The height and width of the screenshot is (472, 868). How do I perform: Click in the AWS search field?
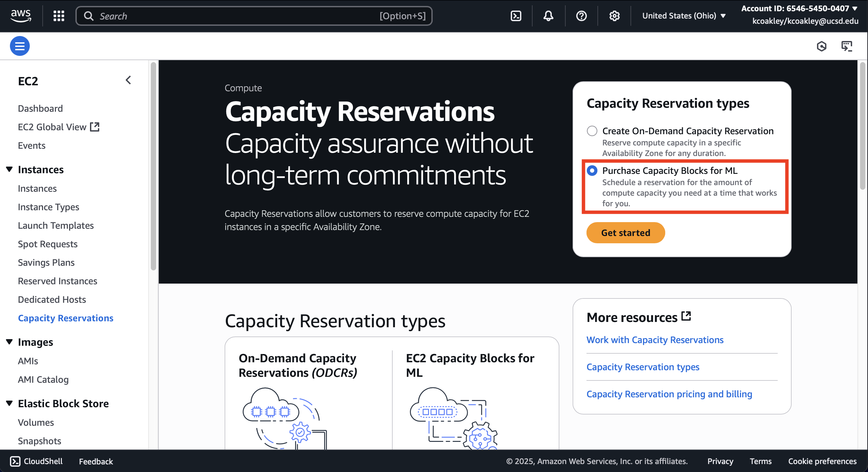tap(236, 16)
